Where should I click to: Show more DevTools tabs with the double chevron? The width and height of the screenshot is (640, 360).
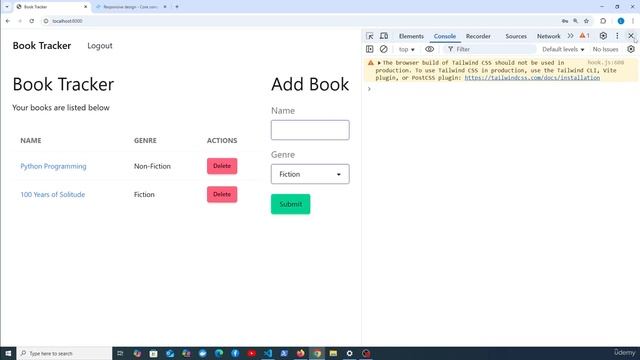tap(570, 36)
